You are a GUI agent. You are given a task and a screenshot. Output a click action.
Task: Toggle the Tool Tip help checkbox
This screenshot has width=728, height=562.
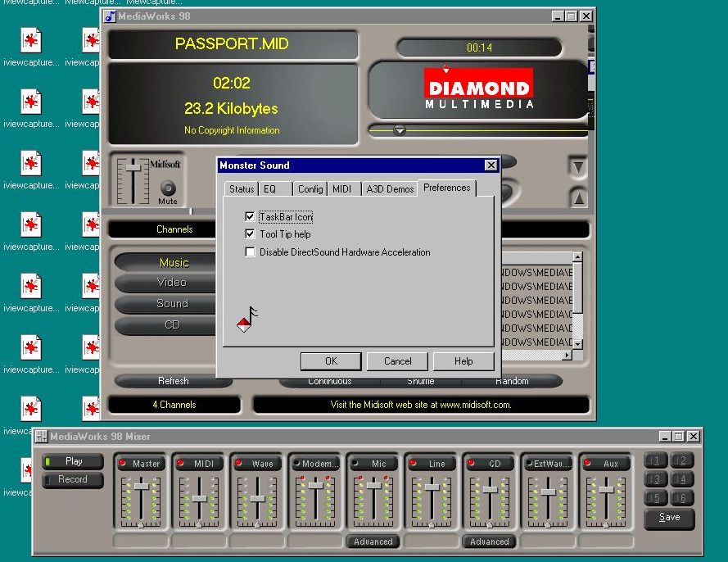250,233
